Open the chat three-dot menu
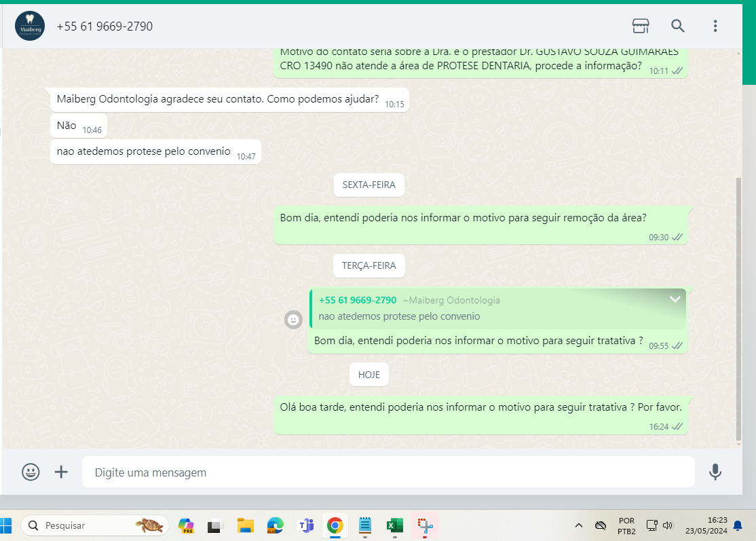The height and width of the screenshot is (541, 756). (715, 26)
